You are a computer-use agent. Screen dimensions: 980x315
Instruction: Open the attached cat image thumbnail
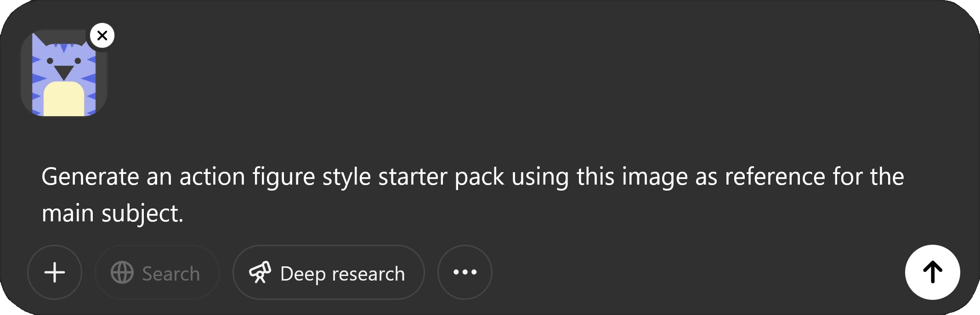(x=63, y=73)
